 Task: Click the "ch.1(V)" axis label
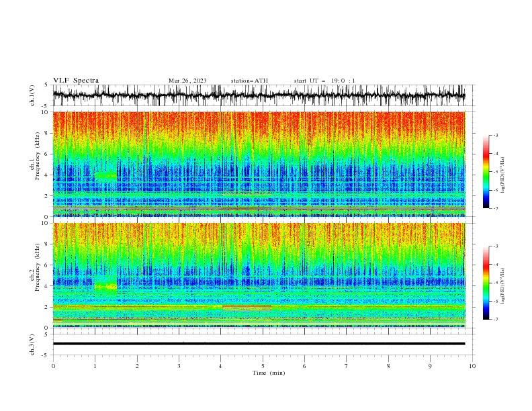tap(32, 95)
